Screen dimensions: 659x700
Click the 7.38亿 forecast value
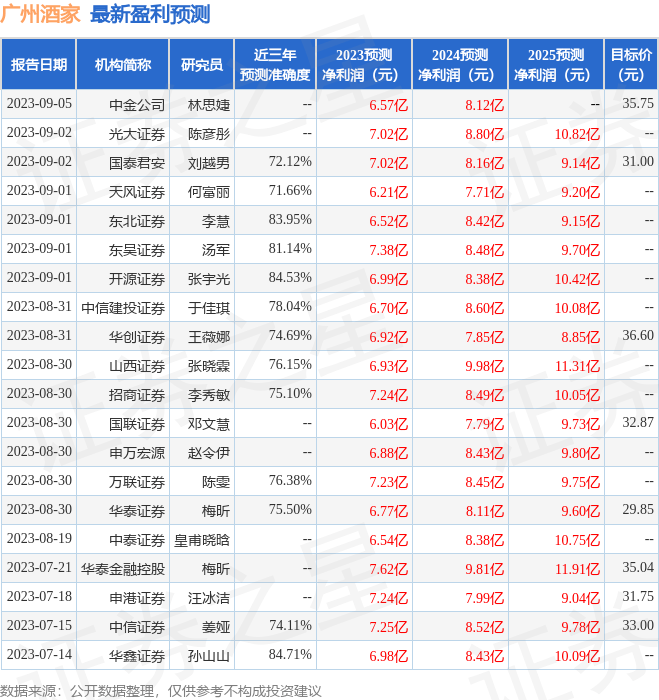388,250
